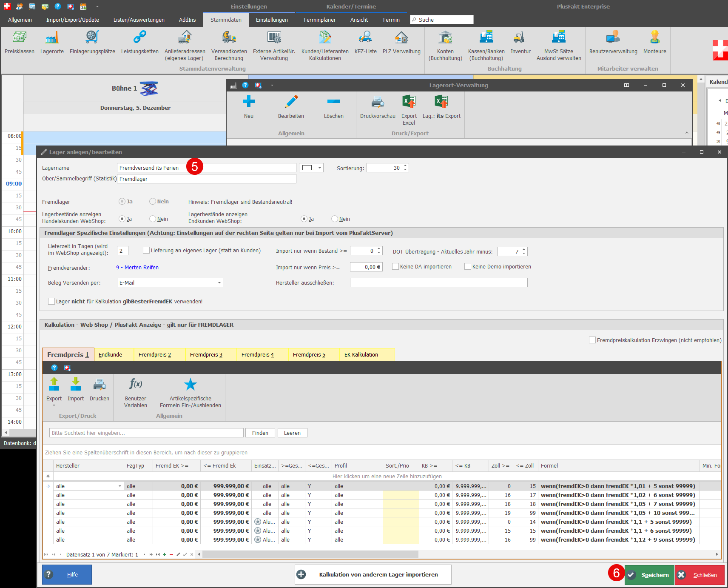The height and width of the screenshot is (588, 728).
Task: Click Hersteller ausschließen input field
Action: (438, 283)
